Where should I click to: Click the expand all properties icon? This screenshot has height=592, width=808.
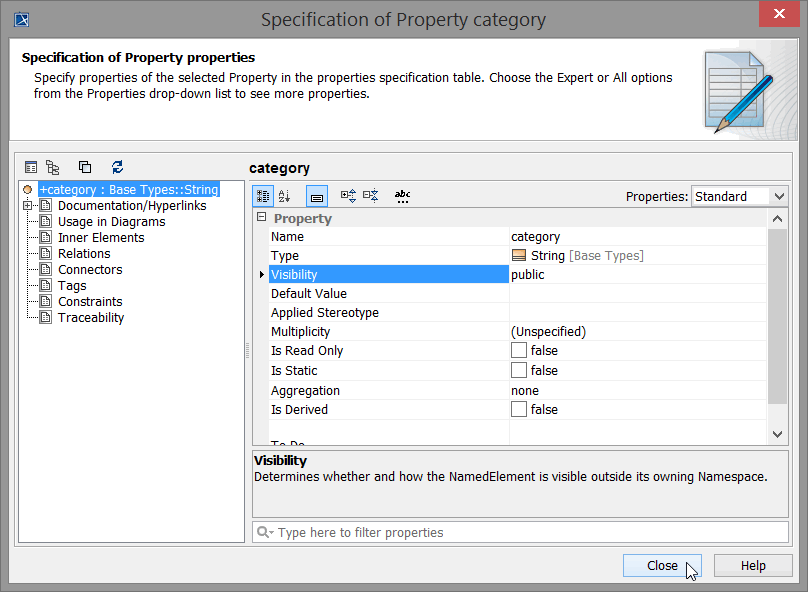pos(348,197)
